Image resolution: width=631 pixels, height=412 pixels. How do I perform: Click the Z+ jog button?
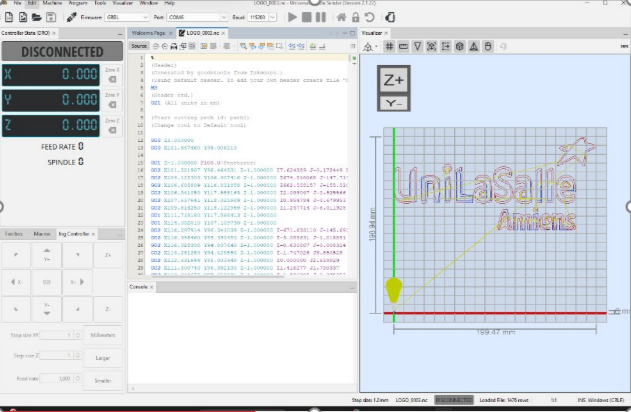(x=108, y=255)
